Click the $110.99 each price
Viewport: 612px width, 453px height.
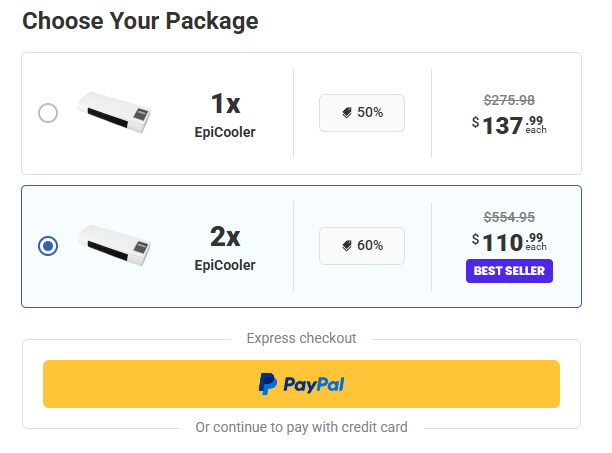(509, 241)
